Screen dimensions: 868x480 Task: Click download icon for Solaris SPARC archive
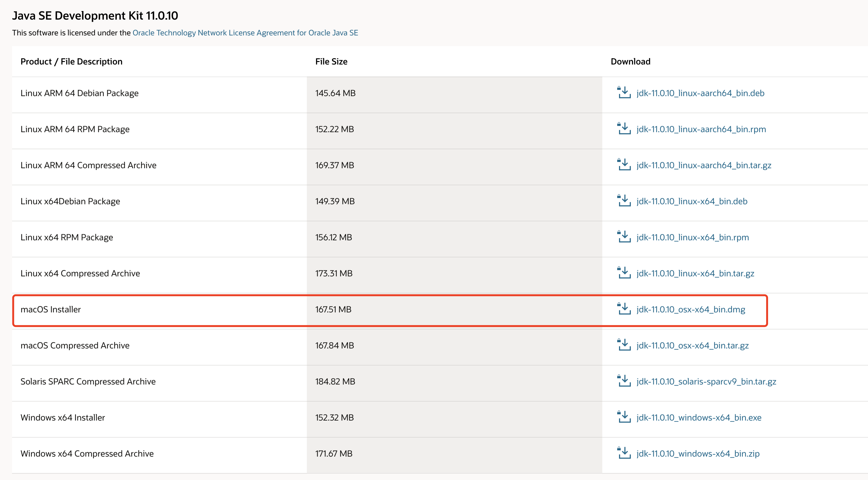(x=624, y=381)
